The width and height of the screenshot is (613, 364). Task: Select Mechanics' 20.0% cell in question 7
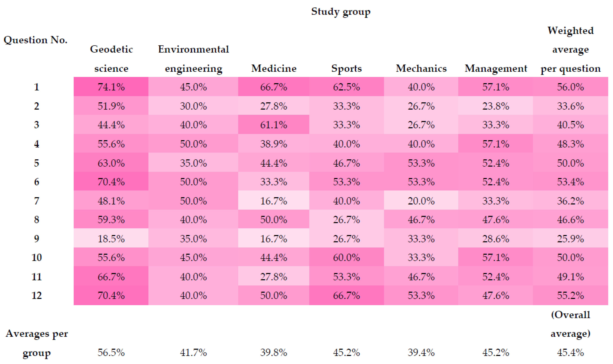[421, 201]
